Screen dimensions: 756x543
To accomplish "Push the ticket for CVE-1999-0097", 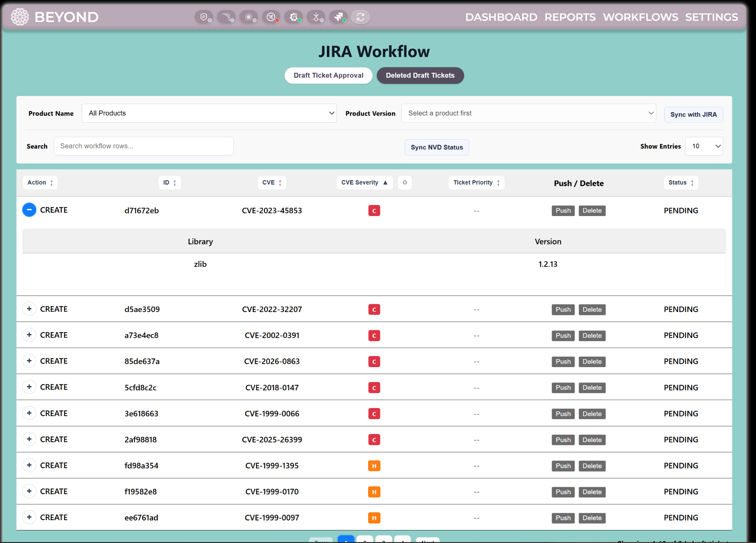I will (563, 518).
